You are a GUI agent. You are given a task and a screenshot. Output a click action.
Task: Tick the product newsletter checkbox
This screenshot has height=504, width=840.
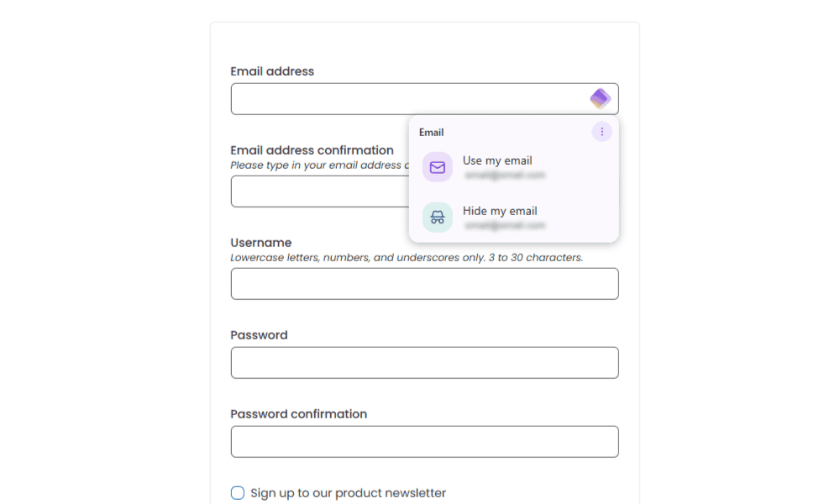(x=238, y=493)
